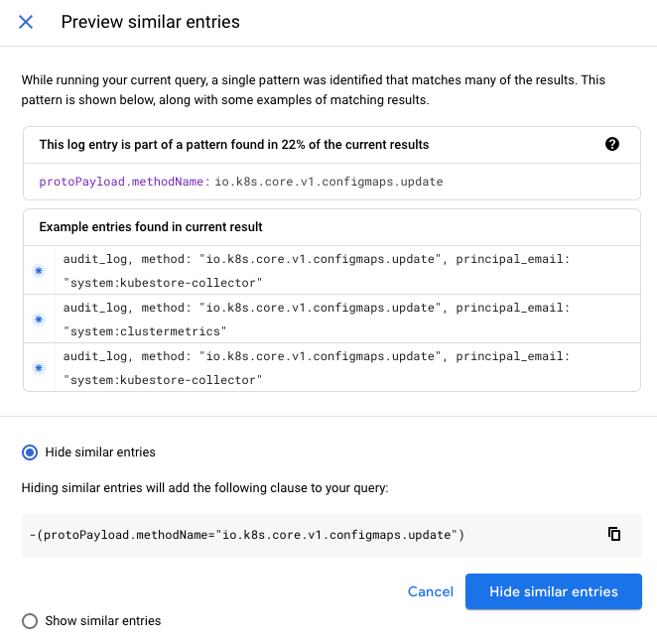Select the Hide similar entries radio option
The height and width of the screenshot is (644, 657).
pos(30,452)
